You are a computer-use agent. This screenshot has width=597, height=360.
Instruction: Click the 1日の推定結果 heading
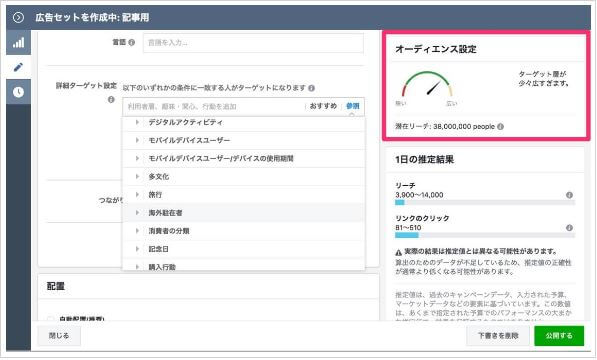[425, 159]
